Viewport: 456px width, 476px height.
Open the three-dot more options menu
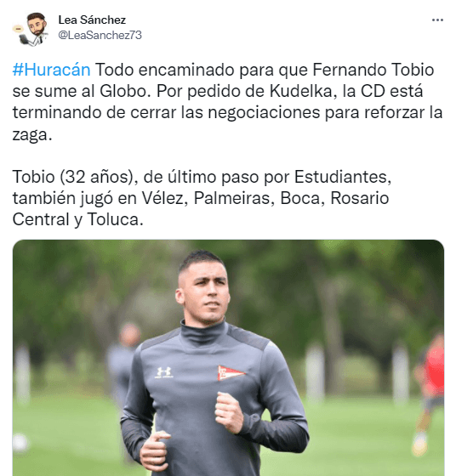437,20
